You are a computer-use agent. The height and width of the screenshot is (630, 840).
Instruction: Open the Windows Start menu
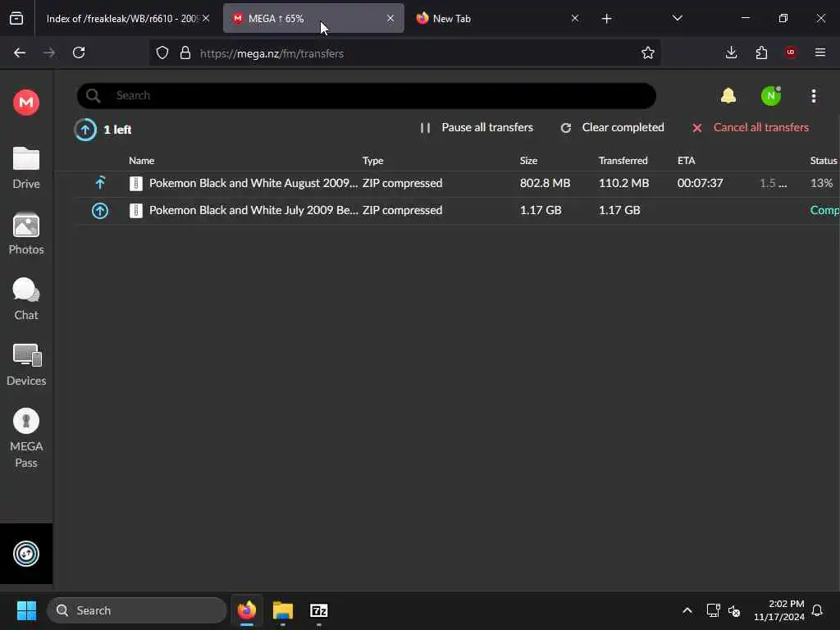pyautogui.click(x=26, y=610)
